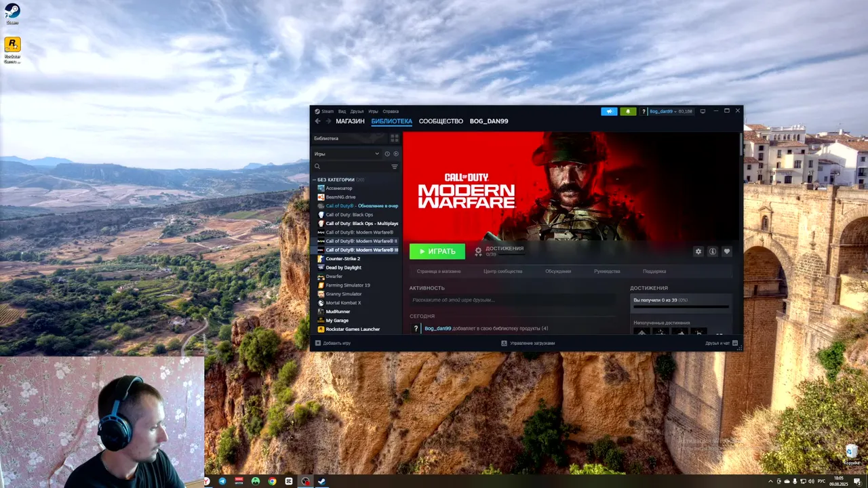Open the action center notification icon
Viewport: 868px width, 488px height.
(x=856, y=481)
